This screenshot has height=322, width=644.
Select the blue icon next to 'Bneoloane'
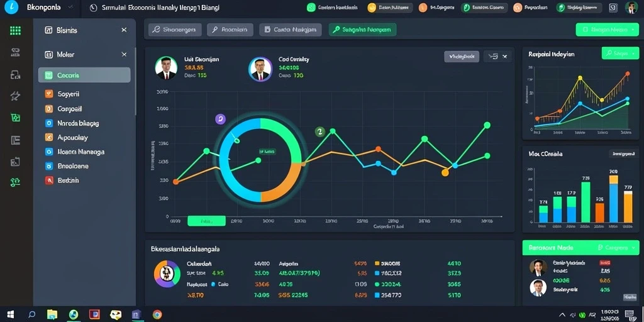coord(49,166)
